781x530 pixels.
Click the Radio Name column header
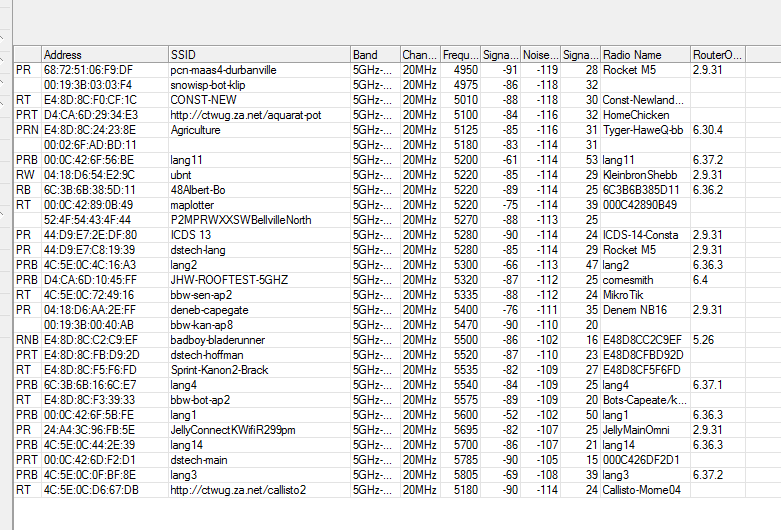point(644,54)
